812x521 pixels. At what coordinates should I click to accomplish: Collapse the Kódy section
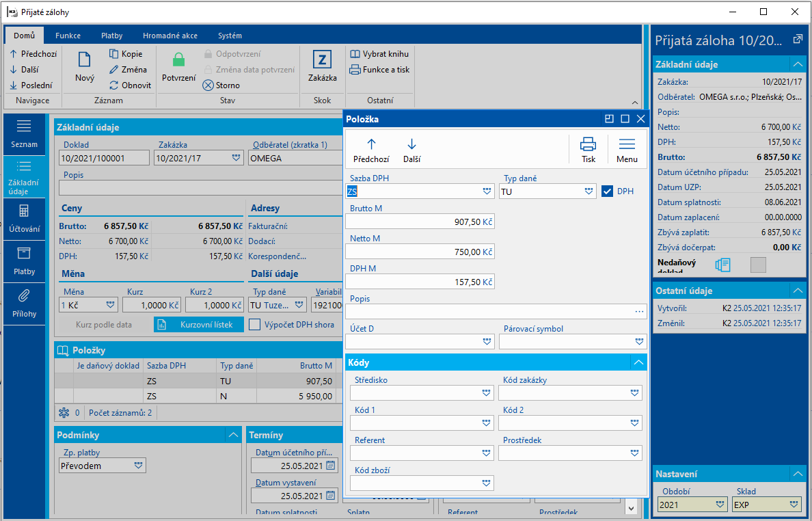pyautogui.click(x=638, y=362)
